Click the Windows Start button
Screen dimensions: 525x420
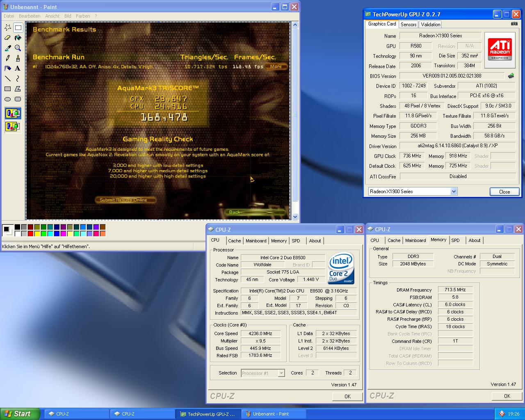point(20,414)
